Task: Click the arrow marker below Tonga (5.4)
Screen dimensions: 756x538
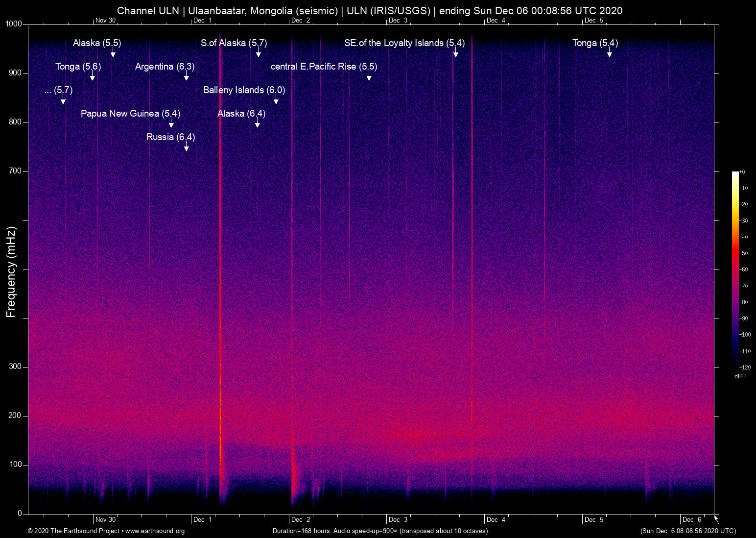Action: pos(609,53)
